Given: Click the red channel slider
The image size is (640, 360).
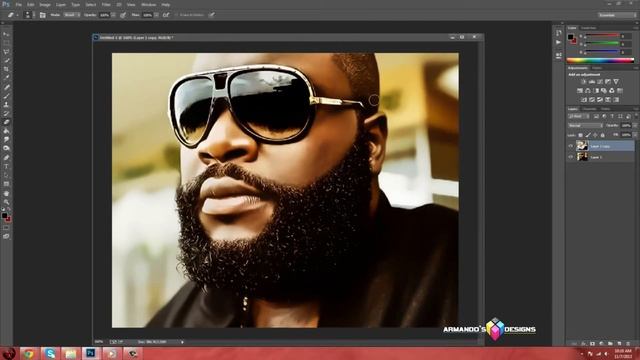Looking at the screenshot, I should [602, 36].
